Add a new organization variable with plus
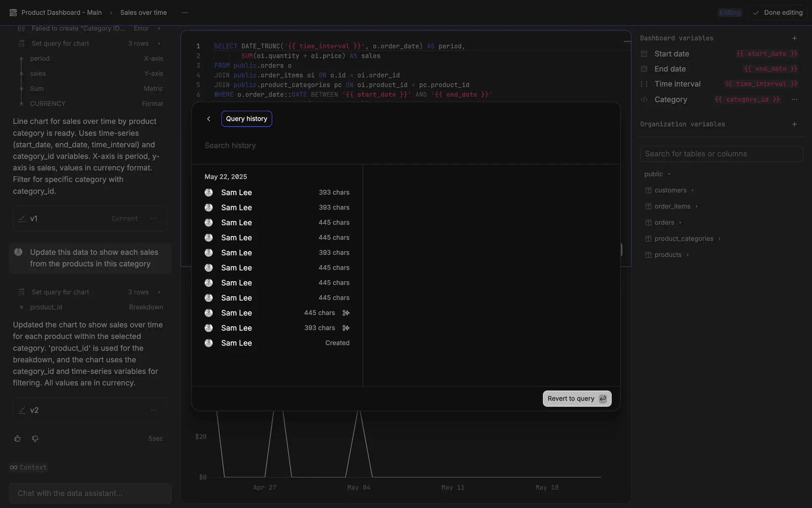This screenshot has height=508, width=812. (x=794, y=124)
